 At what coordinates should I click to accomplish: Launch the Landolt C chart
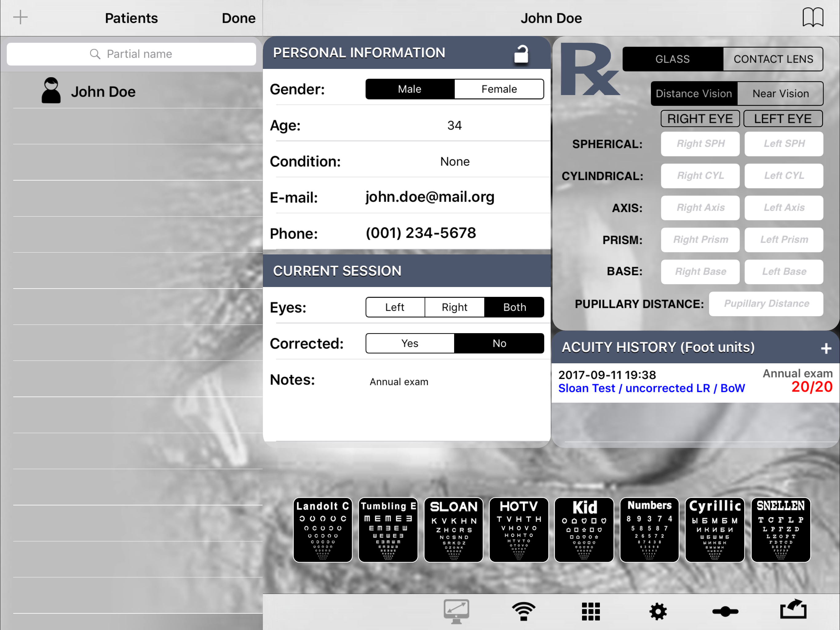(323, 530)
